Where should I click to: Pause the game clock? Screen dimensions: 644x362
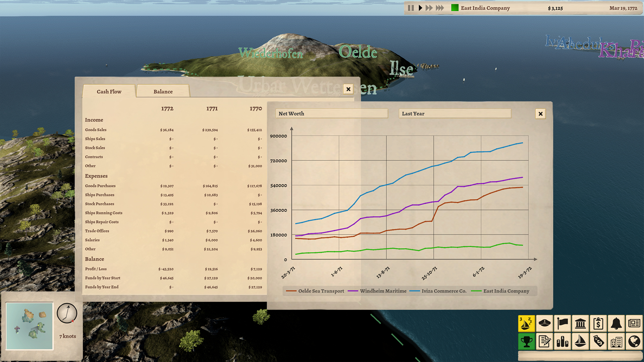click(x=411, y=8)
